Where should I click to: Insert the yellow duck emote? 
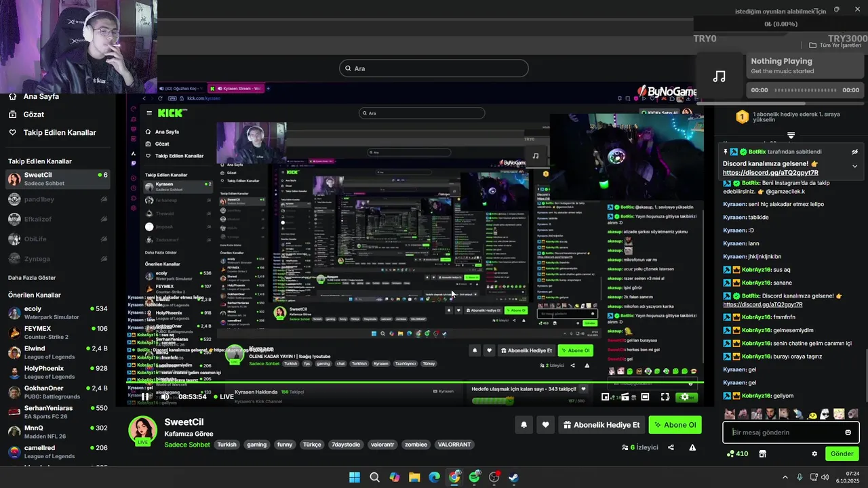[812, 414]
